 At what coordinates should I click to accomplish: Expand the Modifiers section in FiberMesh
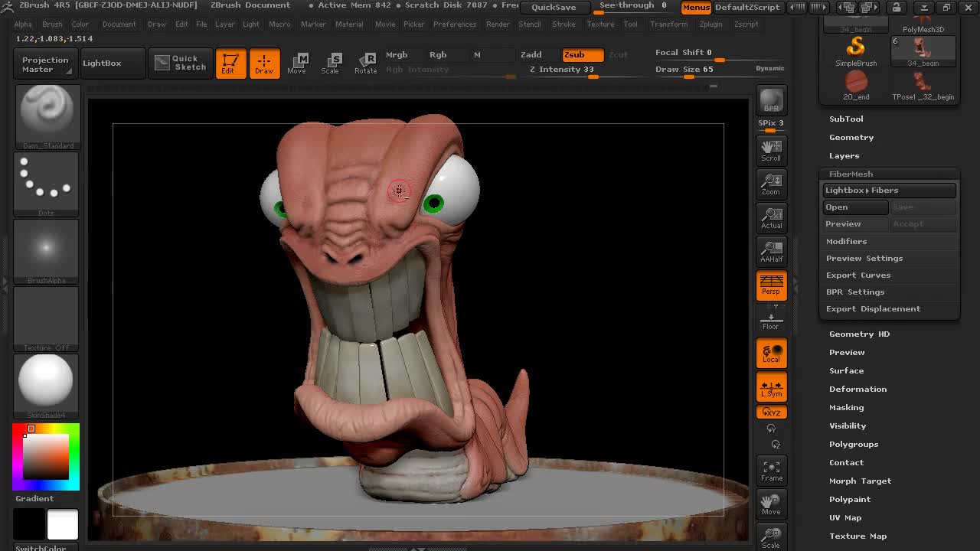pos(846,241)
